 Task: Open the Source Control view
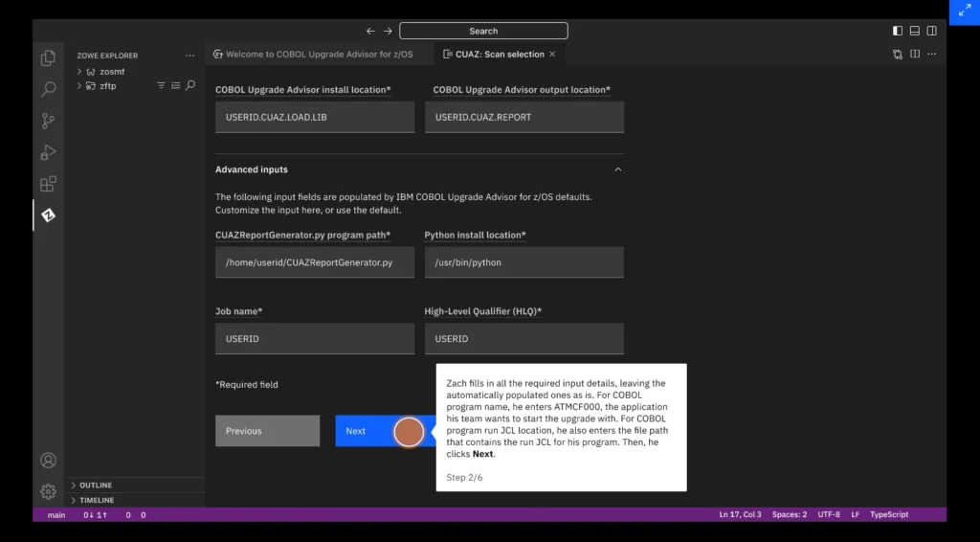[48, 121]
